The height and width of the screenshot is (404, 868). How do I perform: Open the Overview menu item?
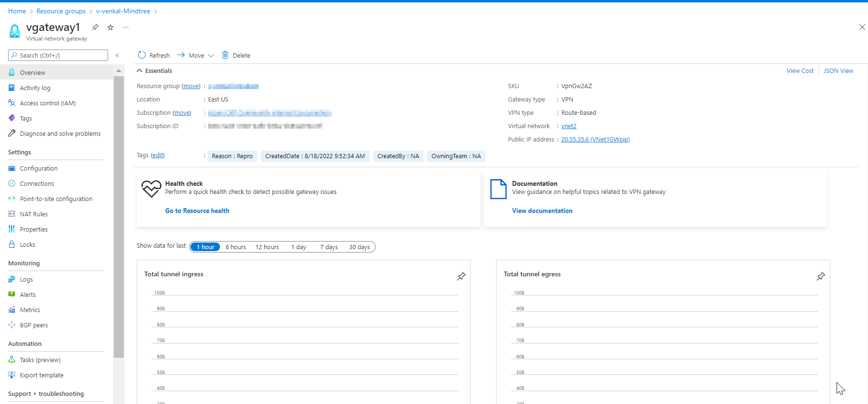click(x=56, y=72)
